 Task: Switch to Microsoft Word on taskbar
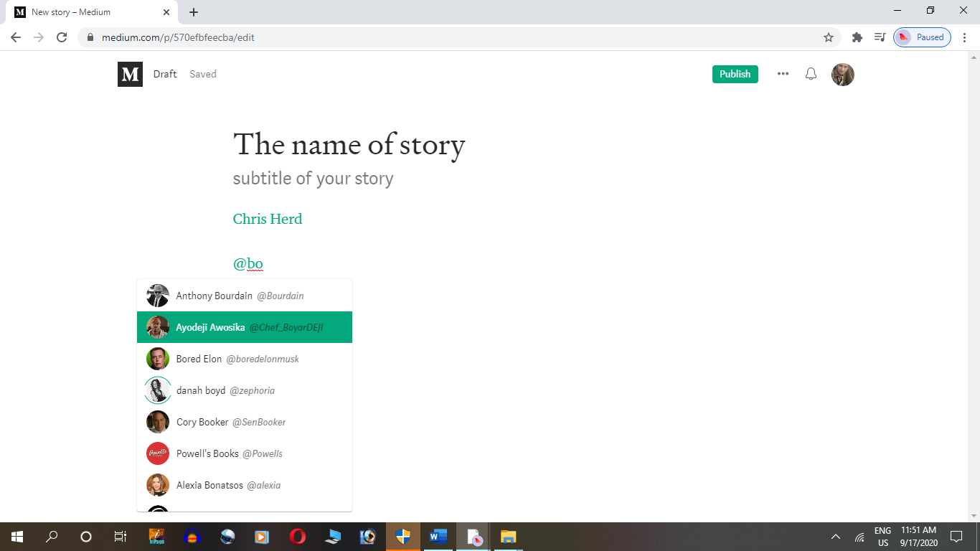coord(438,537)
